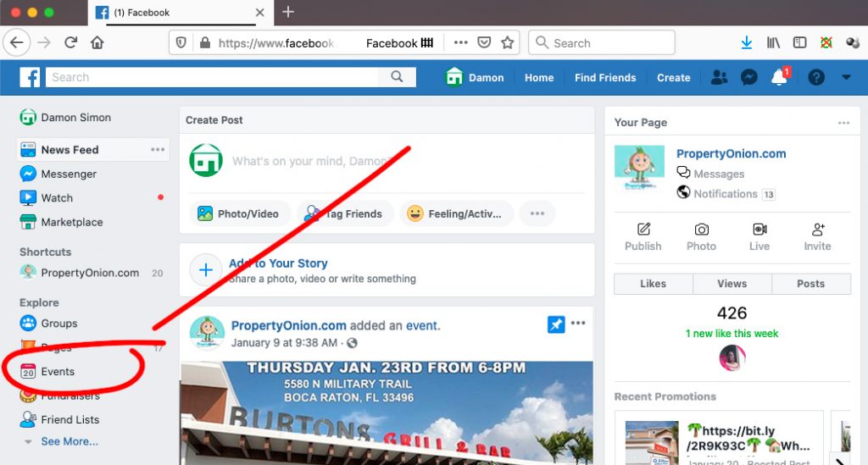Click the padlock site security icon
868x465 pixels.
pos(205,42)
